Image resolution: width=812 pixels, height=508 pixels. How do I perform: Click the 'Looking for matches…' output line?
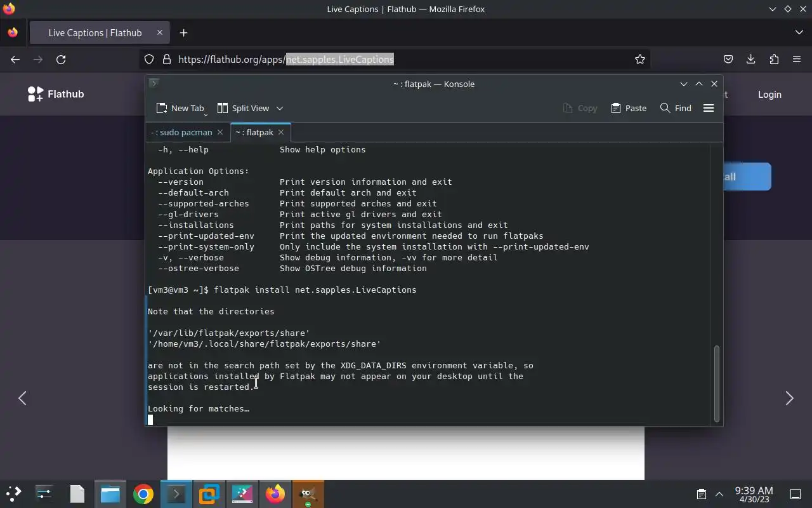(199, 408)
